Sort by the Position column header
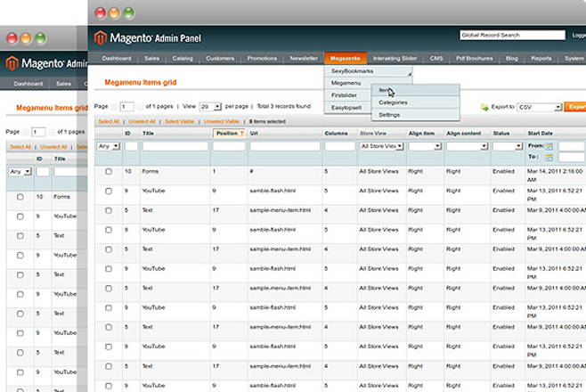 pyautogui.click(x=229, y=133)
